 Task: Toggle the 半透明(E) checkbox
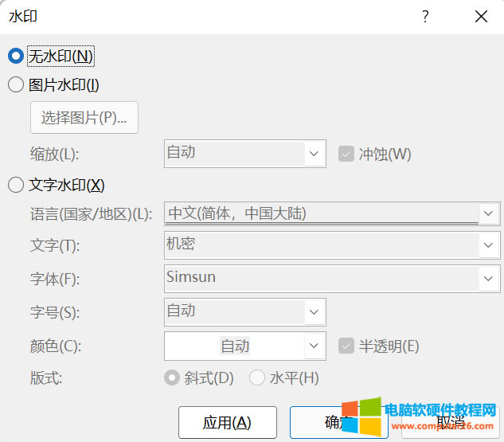346,346
